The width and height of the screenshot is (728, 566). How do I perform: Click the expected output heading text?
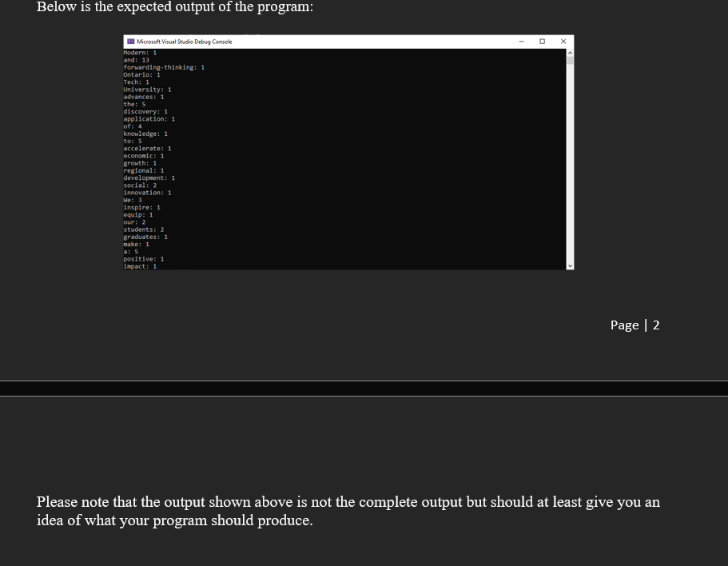pos(175,7)
